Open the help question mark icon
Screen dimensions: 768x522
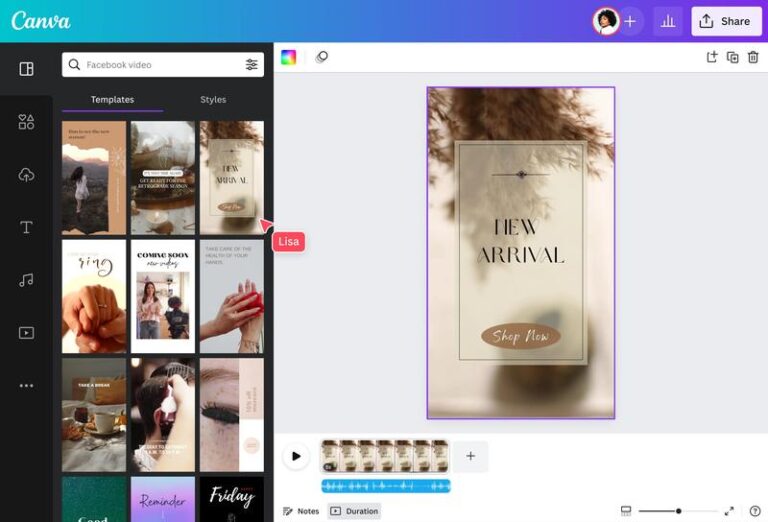(x=755, y=511)
